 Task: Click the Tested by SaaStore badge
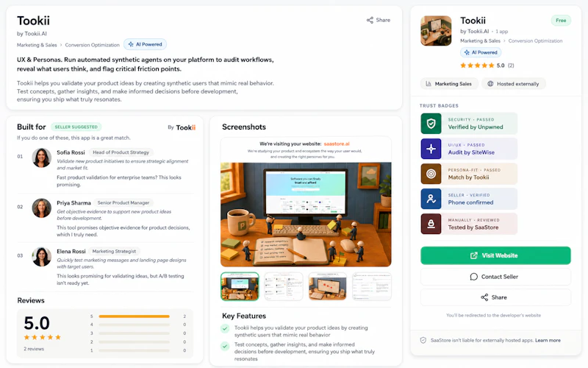tap(469, 224)
